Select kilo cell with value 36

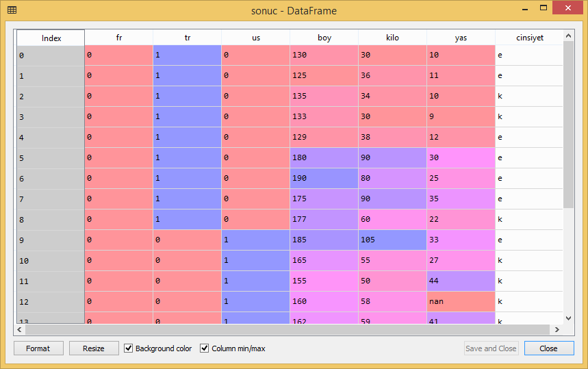393,76
